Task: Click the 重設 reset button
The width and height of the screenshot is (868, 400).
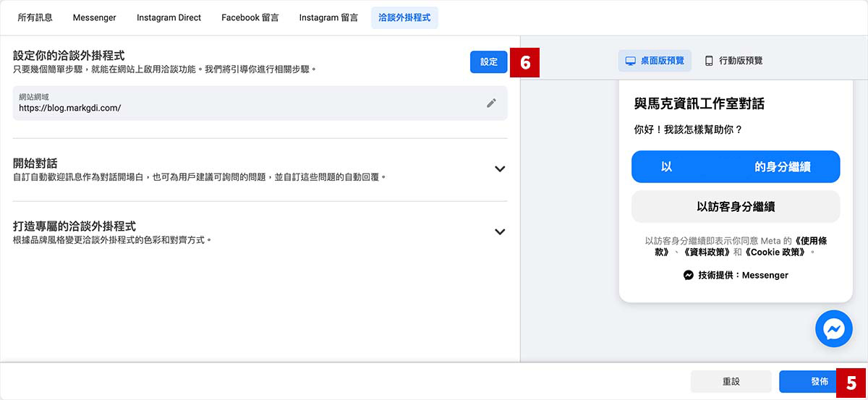Action: click(x=731, y=382)
